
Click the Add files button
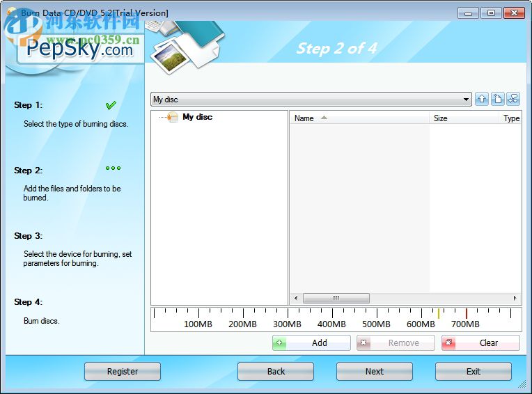coord(311,342)
